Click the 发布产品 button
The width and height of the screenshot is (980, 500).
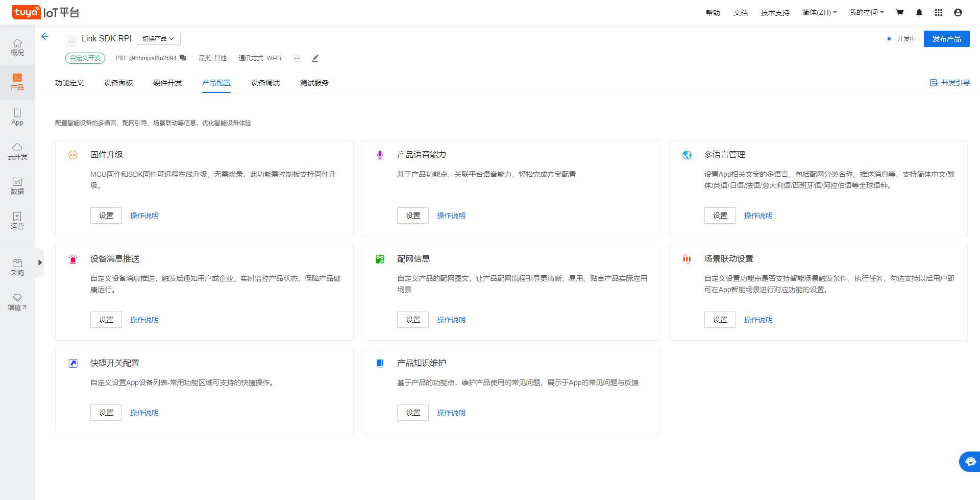(947, 39)
